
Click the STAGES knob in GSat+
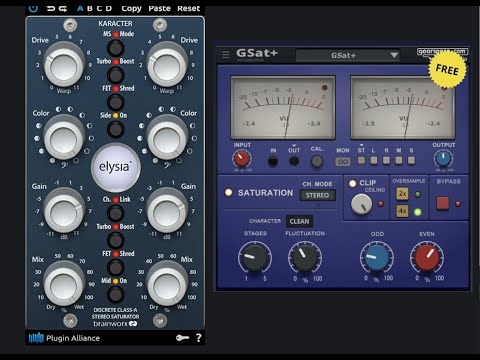click(x=255, y=257)
